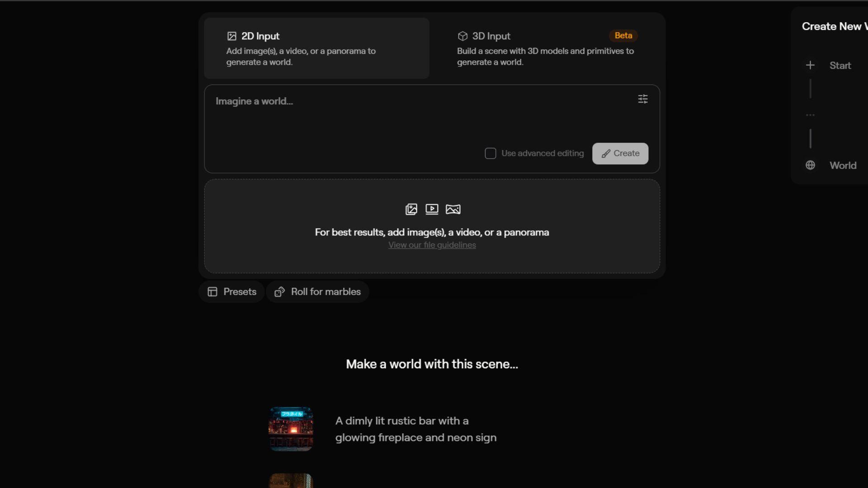Enable the Use advanced editing checkbox
The image size is (868, 488).
(x=491, y=154)
